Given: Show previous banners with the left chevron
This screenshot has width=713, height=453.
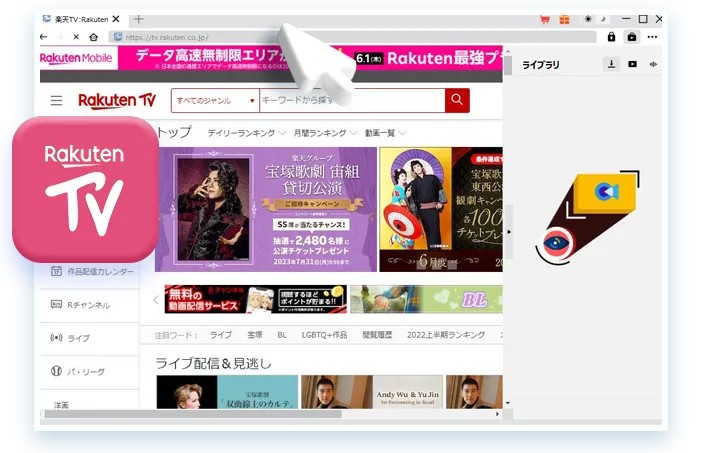Looking at the screenshot, I should point(156,300).
